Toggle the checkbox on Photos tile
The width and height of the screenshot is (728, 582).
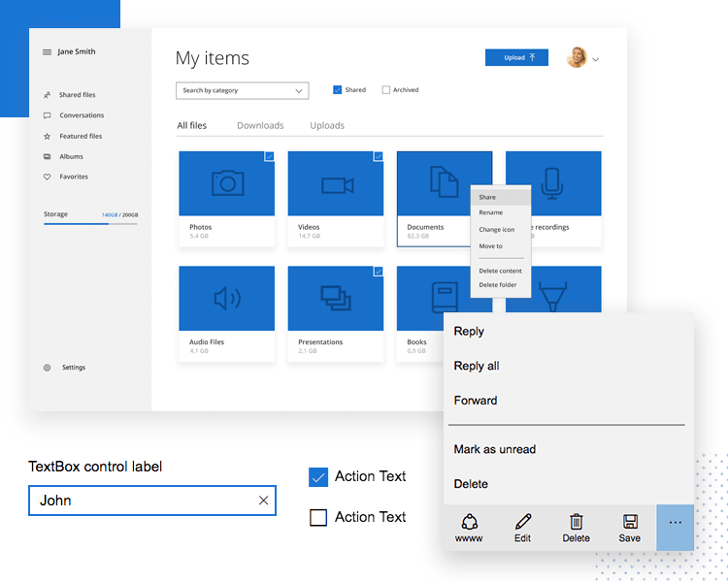click(269, 156)
